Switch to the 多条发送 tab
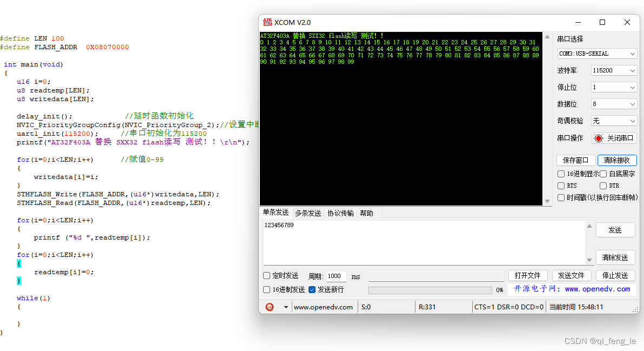644x351 pixels. 307,213
